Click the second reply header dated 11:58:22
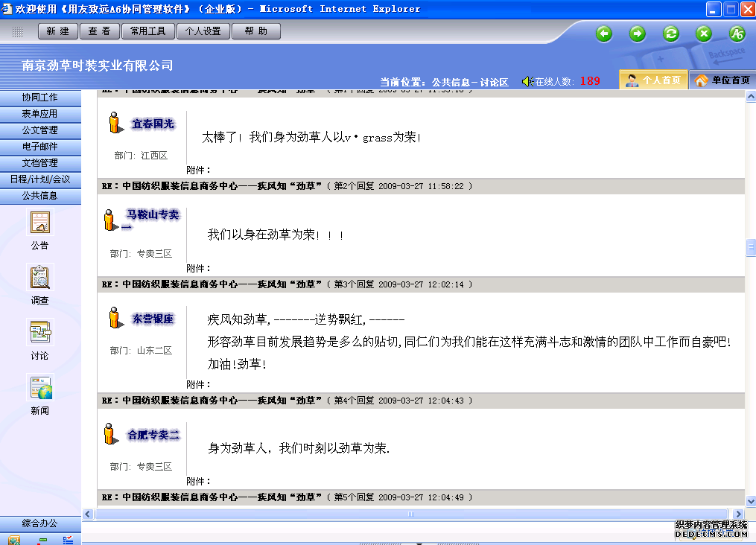The width and height of the screenshot is (756, 545). tap(421, 186)
